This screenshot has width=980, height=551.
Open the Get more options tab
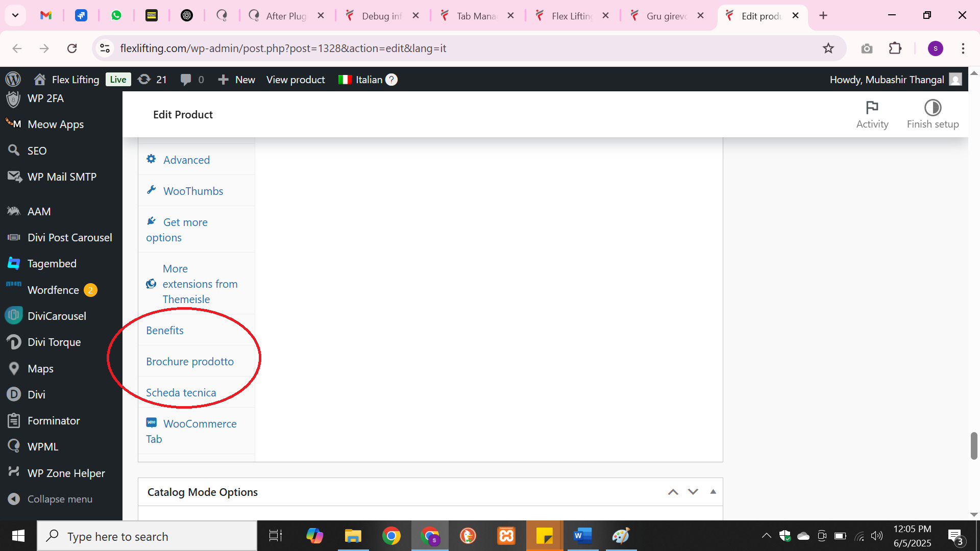(197, 230)
